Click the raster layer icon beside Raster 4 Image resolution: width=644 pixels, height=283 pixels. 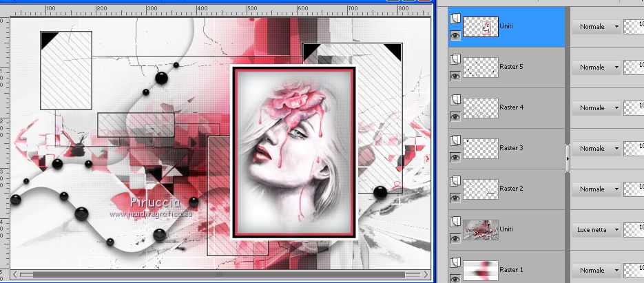[455, 101]
